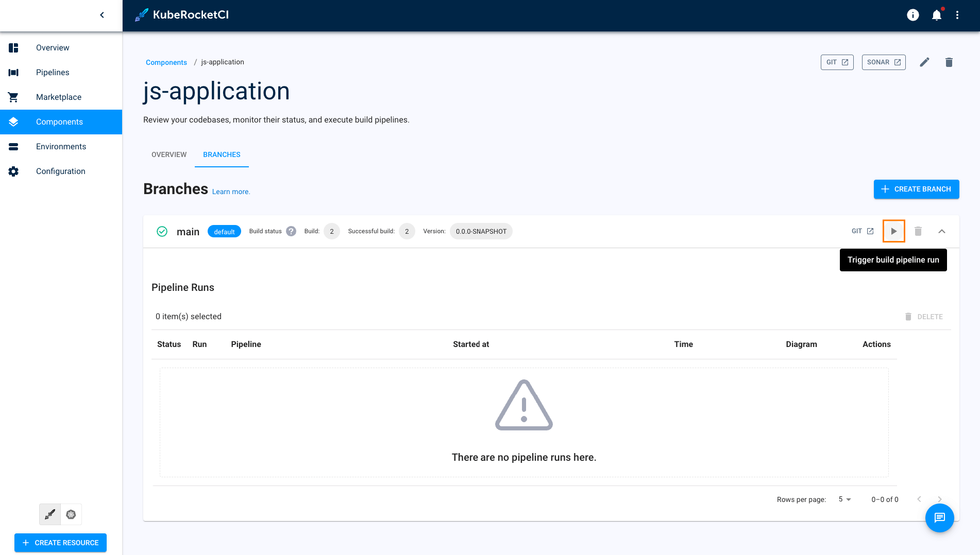Open the Learn more link next to Branches
Image resolution: width=980 pixels, height=555 pixels.
tap(231, 191)
